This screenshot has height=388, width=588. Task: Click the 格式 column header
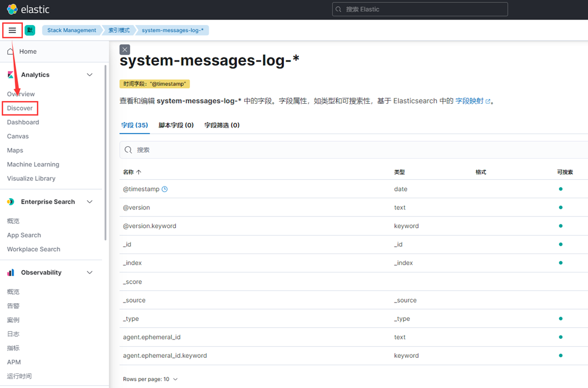(481, 172)
